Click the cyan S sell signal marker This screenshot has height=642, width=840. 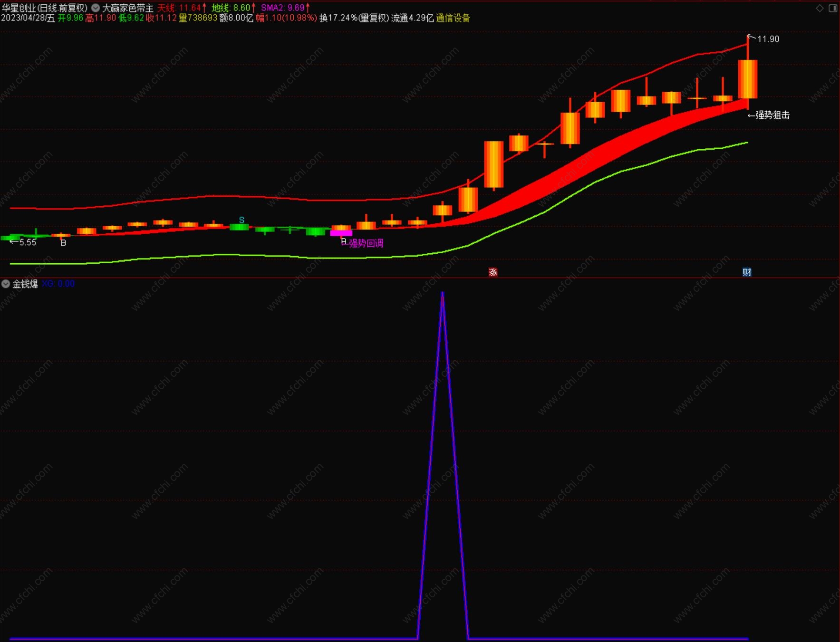(x=241, y=220)
